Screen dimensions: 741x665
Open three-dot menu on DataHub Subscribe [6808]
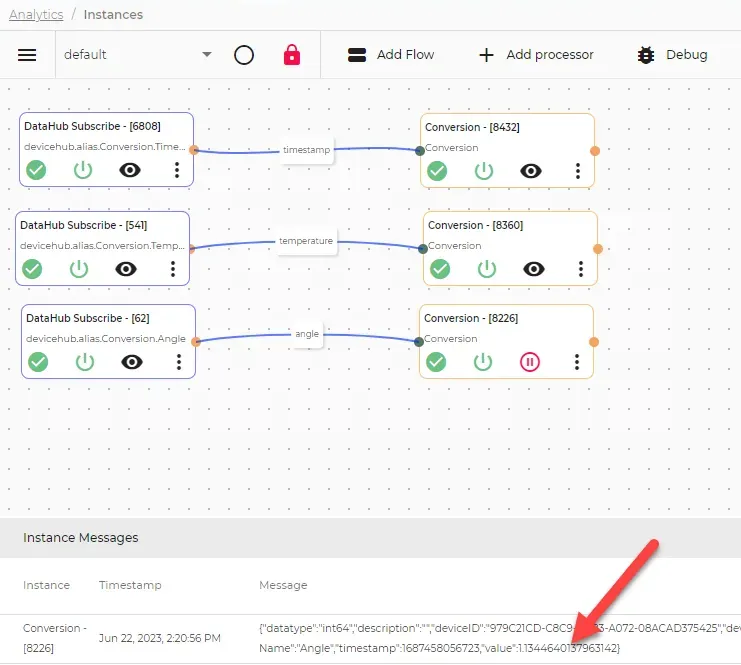click(x=177, y=170)
